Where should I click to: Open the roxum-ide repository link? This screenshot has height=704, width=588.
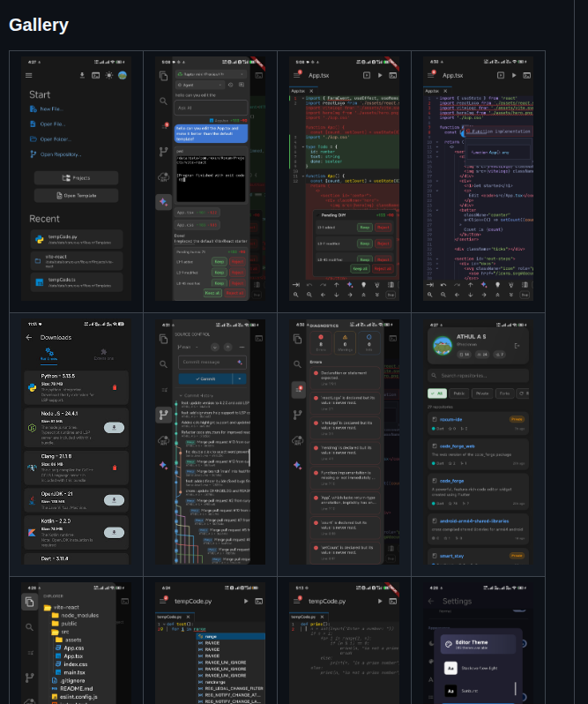[450, 419]
